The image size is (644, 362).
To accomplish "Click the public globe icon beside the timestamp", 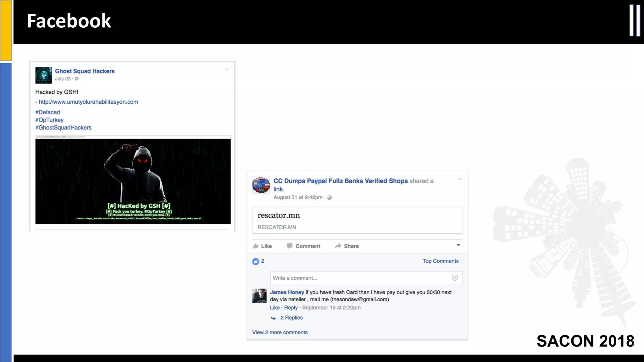I will tap(329, 198).
